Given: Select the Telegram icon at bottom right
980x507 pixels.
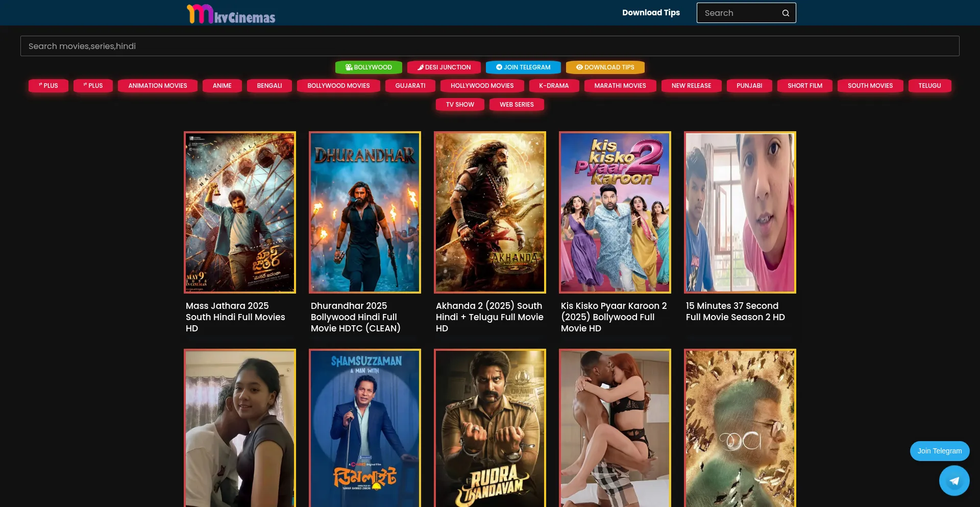Looking at the screenshot, I should [x=954, y=480].
